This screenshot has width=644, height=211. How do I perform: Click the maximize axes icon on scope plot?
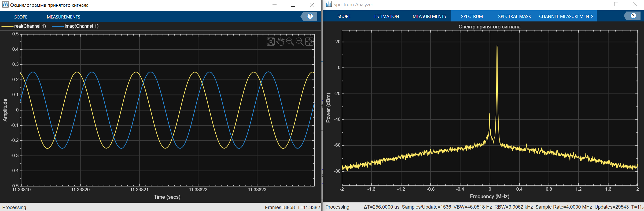click(x=271, y=42)
